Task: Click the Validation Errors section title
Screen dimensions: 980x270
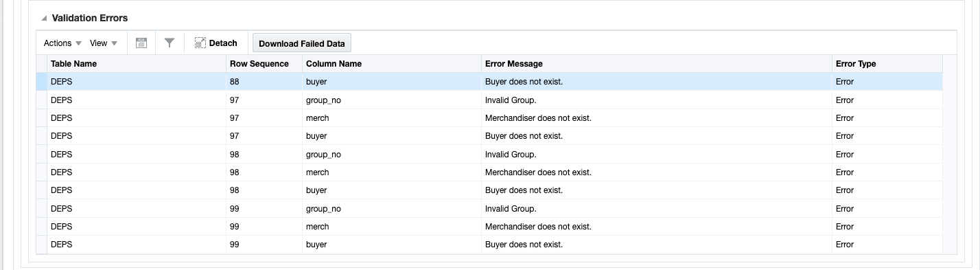Action: 90,18
